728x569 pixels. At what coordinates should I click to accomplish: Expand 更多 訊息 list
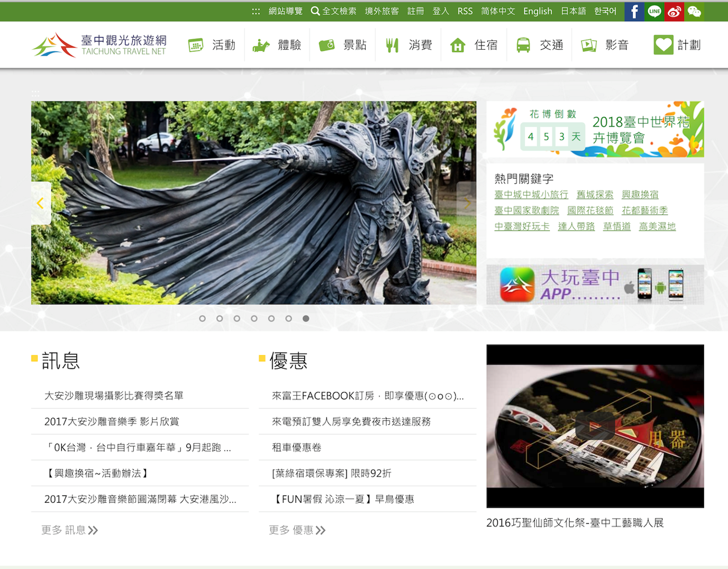tap(70, 530)
